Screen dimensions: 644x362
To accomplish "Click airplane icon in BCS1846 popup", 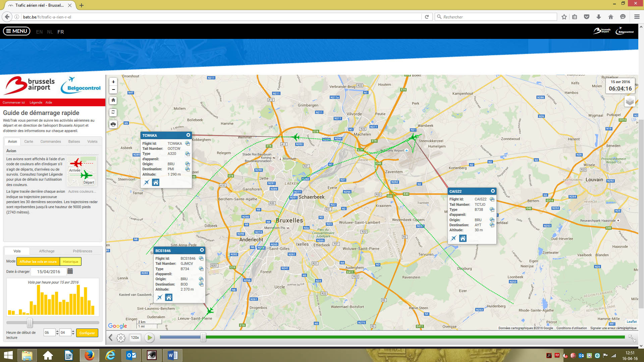I will pyautogui.click(x=160, y=297).
